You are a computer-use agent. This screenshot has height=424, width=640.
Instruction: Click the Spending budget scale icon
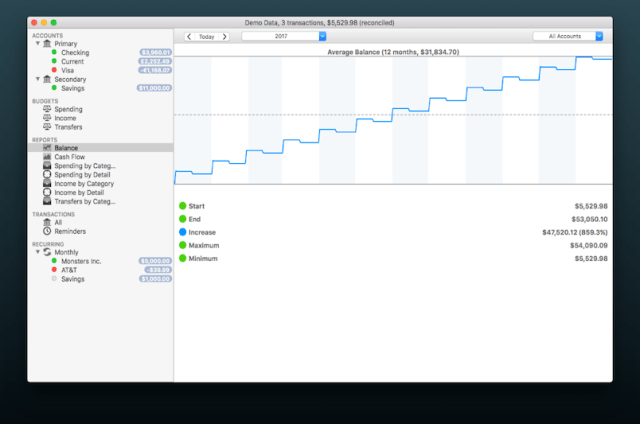click(x=47, y=109)
